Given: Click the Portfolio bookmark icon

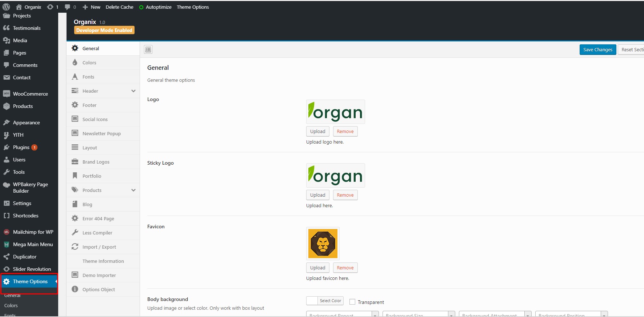Looking at the screenshot, I should pos(75,176).
